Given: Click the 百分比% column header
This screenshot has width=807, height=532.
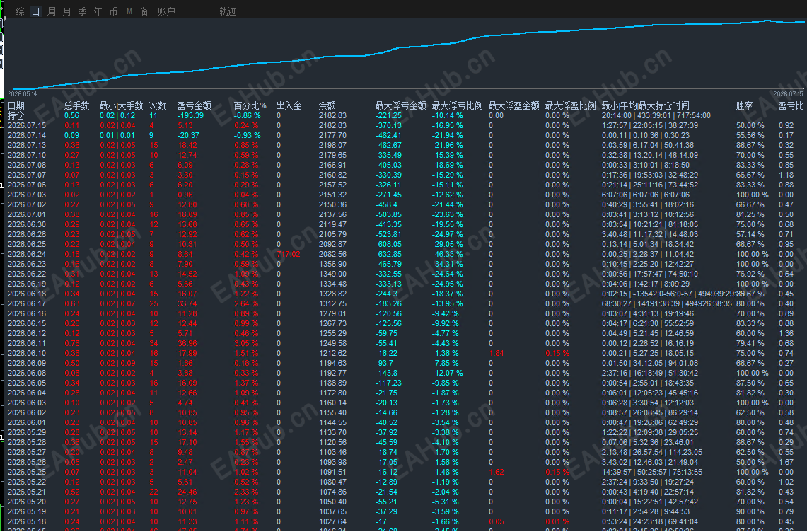Looking at the screenshot, I should (x=250, y=105).
